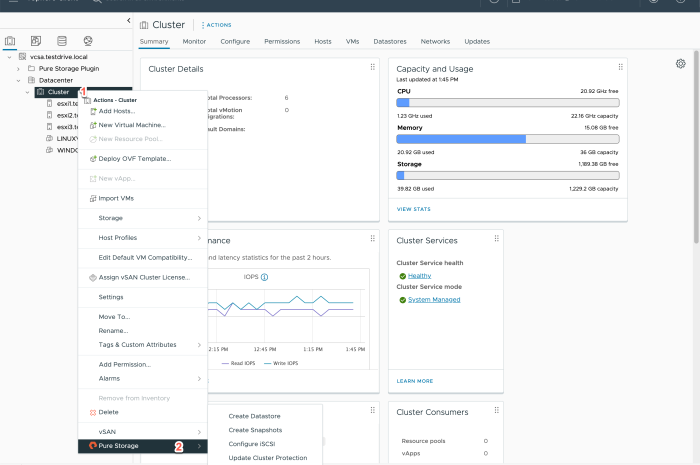Screen dimensions: 700x465
Task: Open the System Managed service mode link
Action: click(x=434, y=299)
